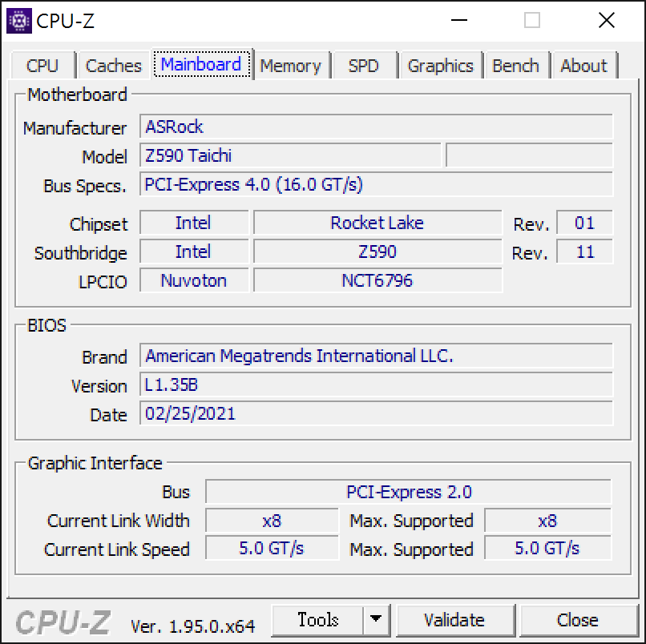Click the Bus Specs. label
The height and width of the screenshot is (644, 646).
(x=85, y=186)
